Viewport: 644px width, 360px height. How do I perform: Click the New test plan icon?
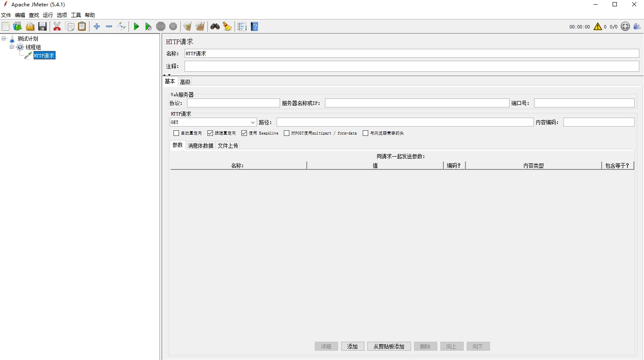coord(6,26)
